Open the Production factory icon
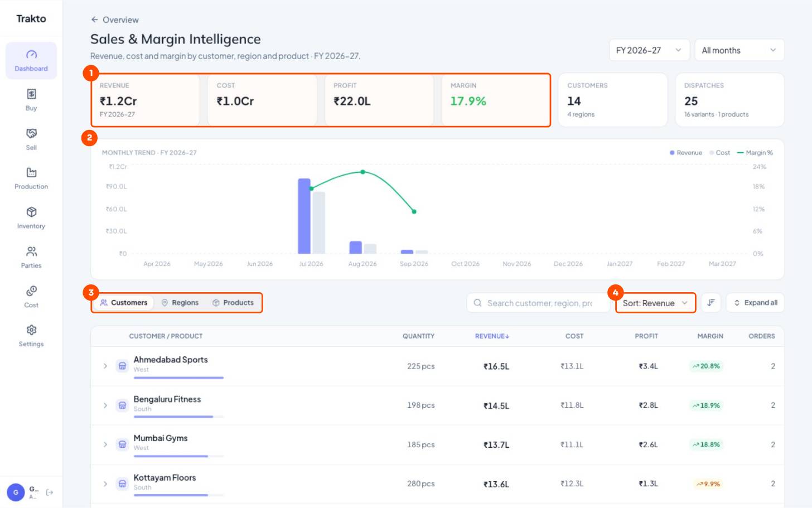 31,172
